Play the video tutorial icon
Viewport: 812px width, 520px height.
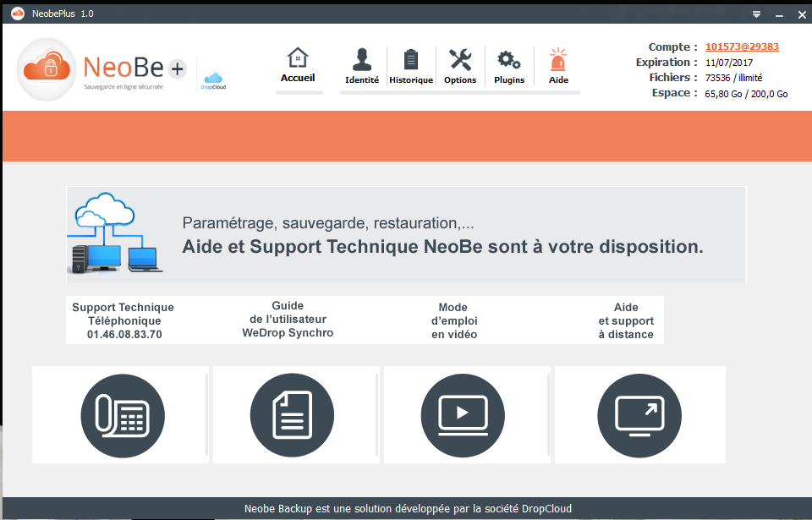463,414
